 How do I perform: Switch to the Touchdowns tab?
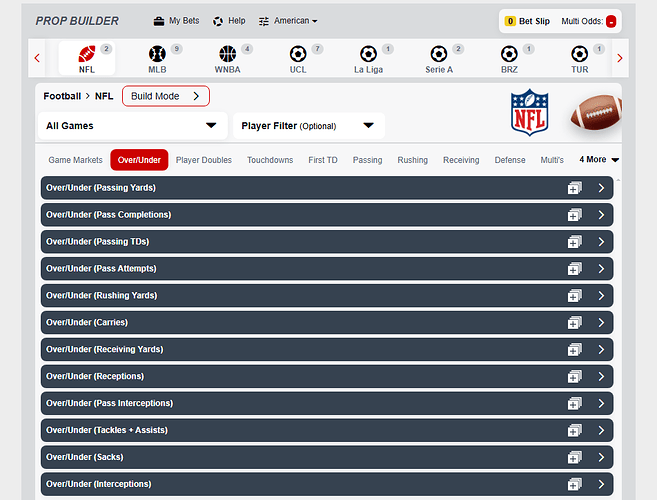click(270, 160)
